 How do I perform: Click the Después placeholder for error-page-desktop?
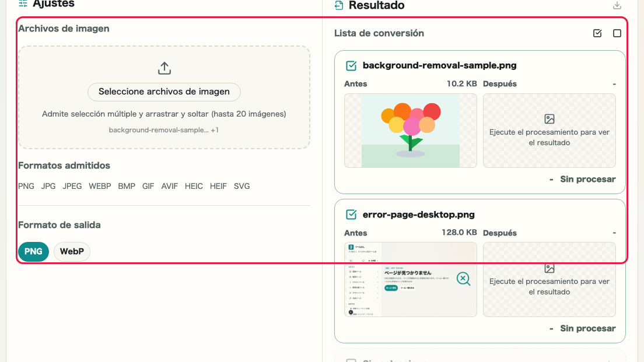click(x=549, y=279)
